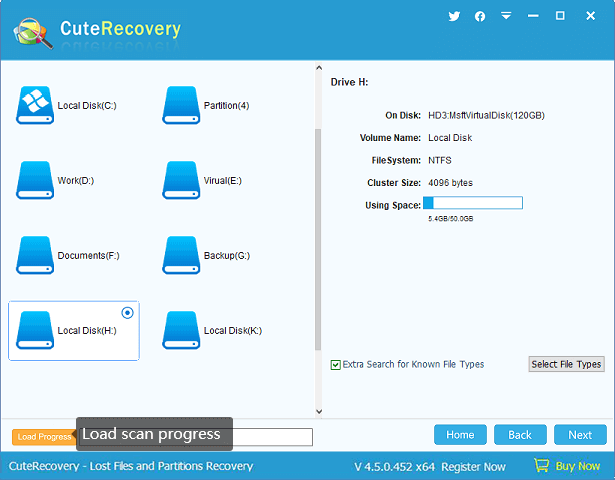Click the Local Disk(H:) radio button
This screenshot has width=615, height=480.
(x=127, y=313)
